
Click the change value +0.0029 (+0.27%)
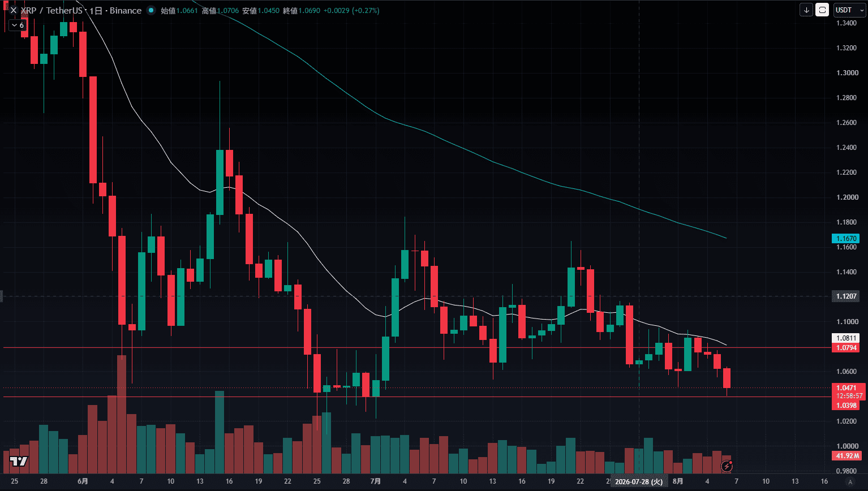[x=351, y=11]
